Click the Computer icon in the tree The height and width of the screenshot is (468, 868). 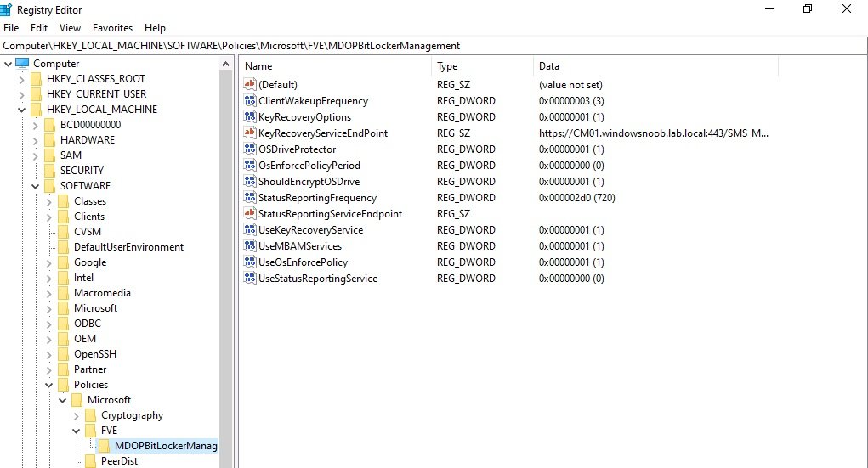(22, 63)
